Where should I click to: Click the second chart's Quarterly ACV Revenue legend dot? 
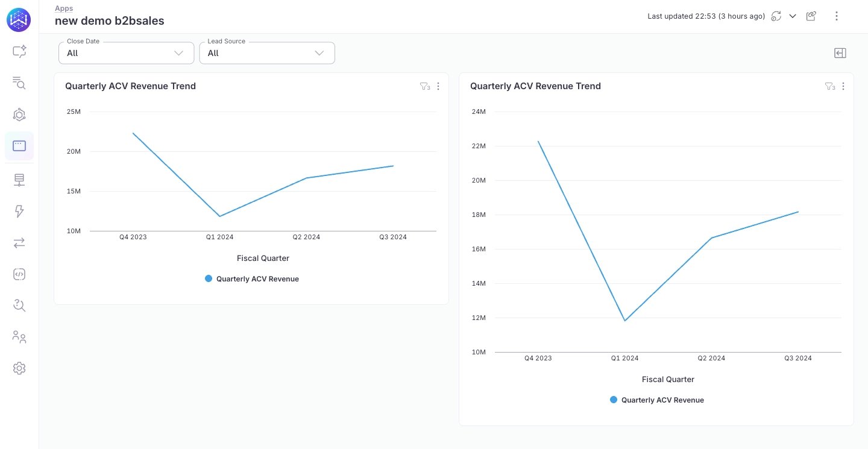(614, 400)
